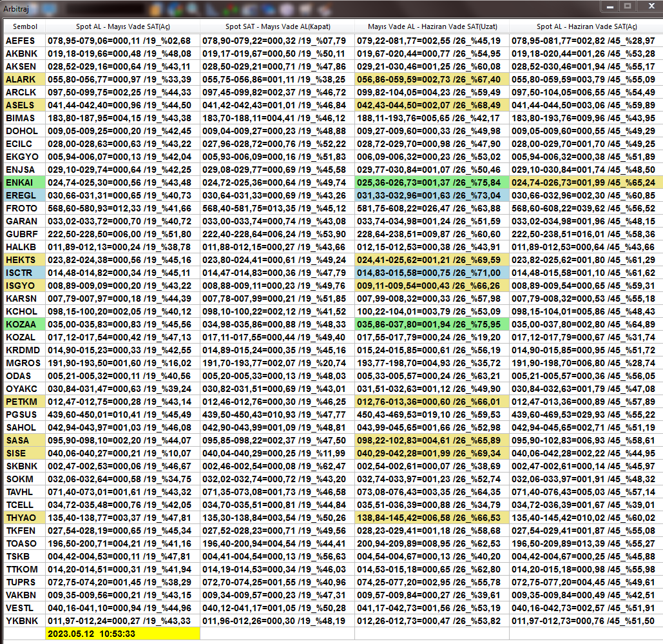Select the ENJSA symbol cell
The image size is (663, 644).
(x=24, y=170)
